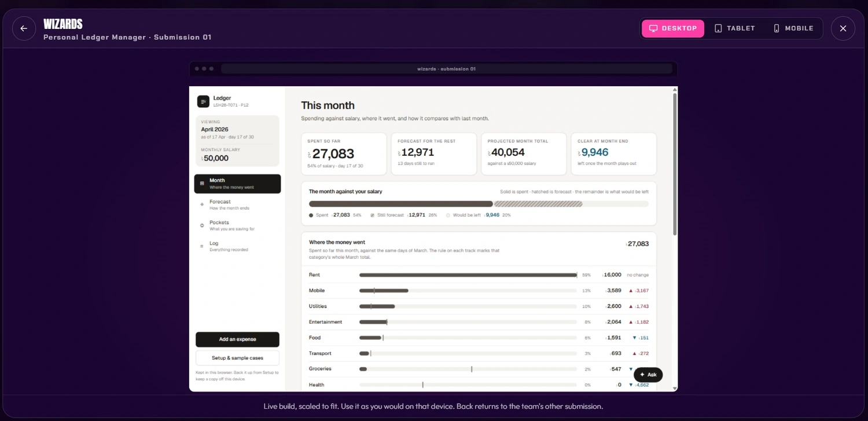Viewport: 868px width, 421px height.
Task: Click the mobile device icon
Action: point(777,28)
